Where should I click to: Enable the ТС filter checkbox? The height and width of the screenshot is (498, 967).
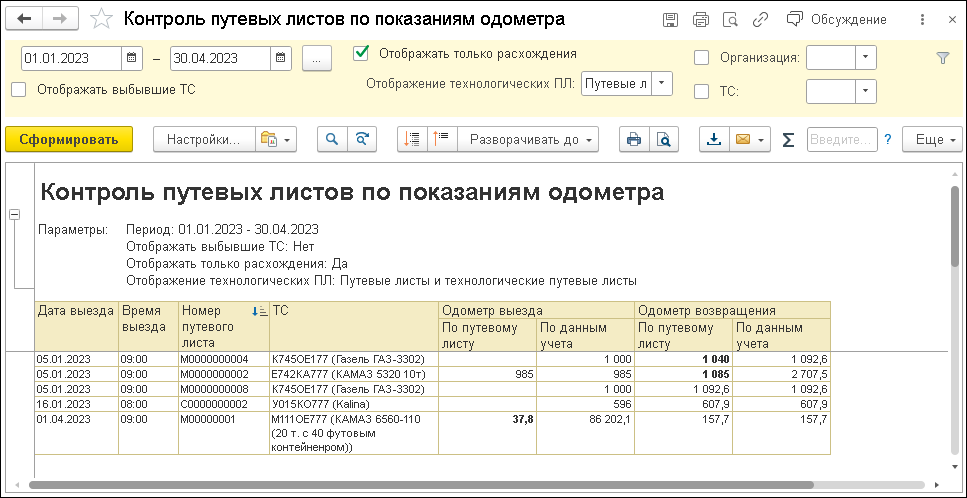[701, 92]
